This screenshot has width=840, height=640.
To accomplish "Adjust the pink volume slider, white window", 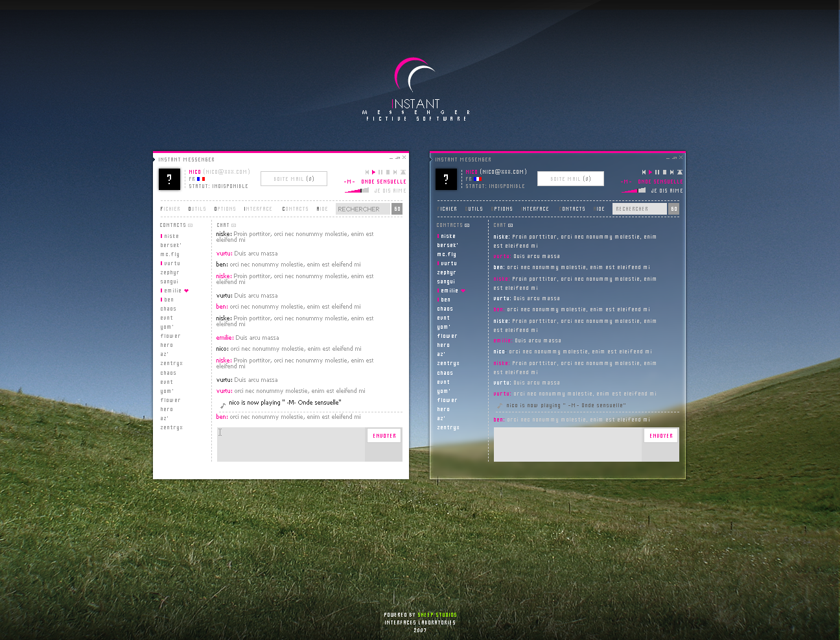I will pos(356,190).
